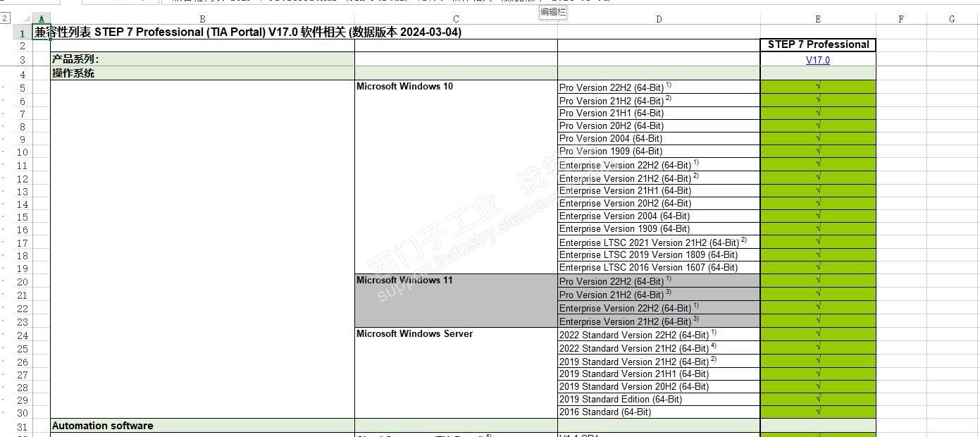This screenshot has height=437, width=980.
Task: Click the STEP 7 Professional header cell
Action: [818, 44]
